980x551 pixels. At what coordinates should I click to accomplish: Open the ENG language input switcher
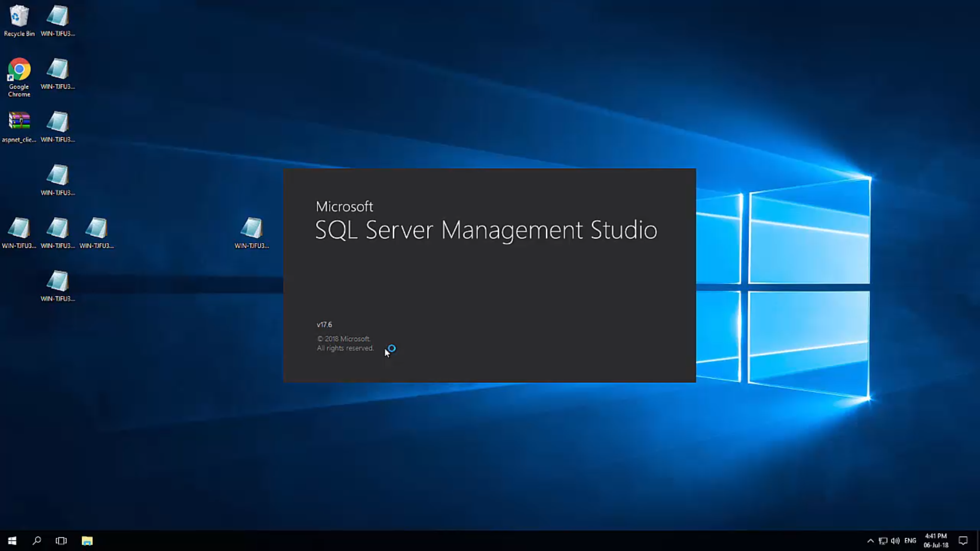tap(912, 540)
